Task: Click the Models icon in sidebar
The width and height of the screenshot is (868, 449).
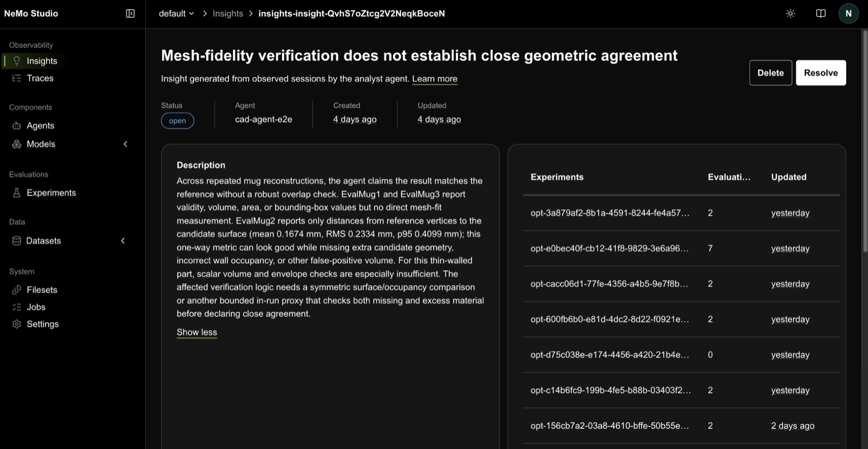Action: coord(17,144)
